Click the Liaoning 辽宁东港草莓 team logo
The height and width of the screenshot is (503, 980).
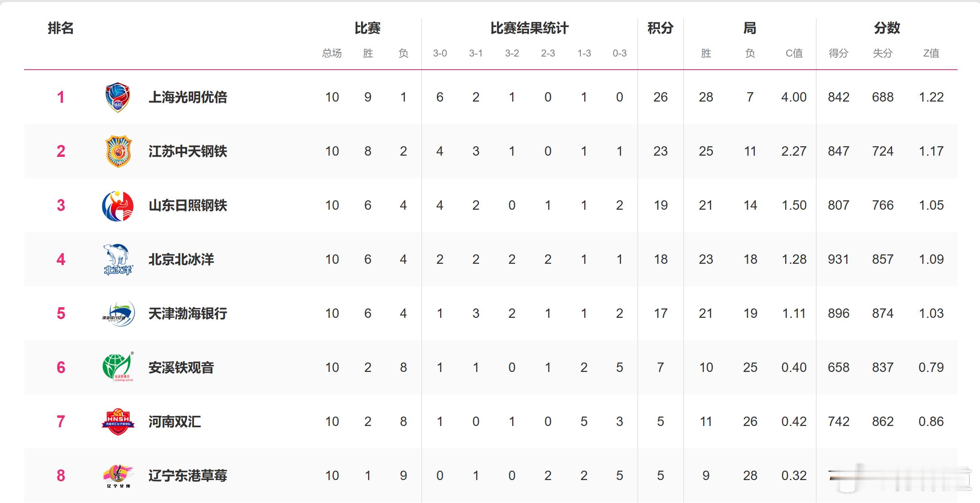coord(118,476)
